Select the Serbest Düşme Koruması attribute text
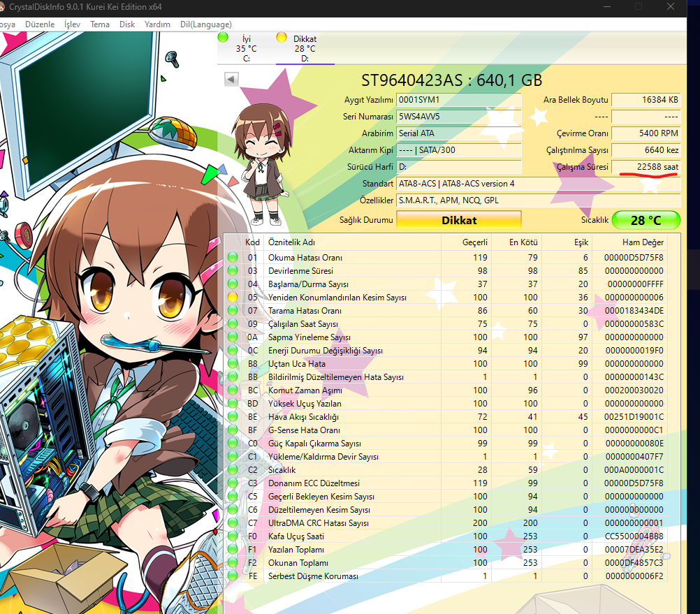700x614 pixels. tap(313, 576)
